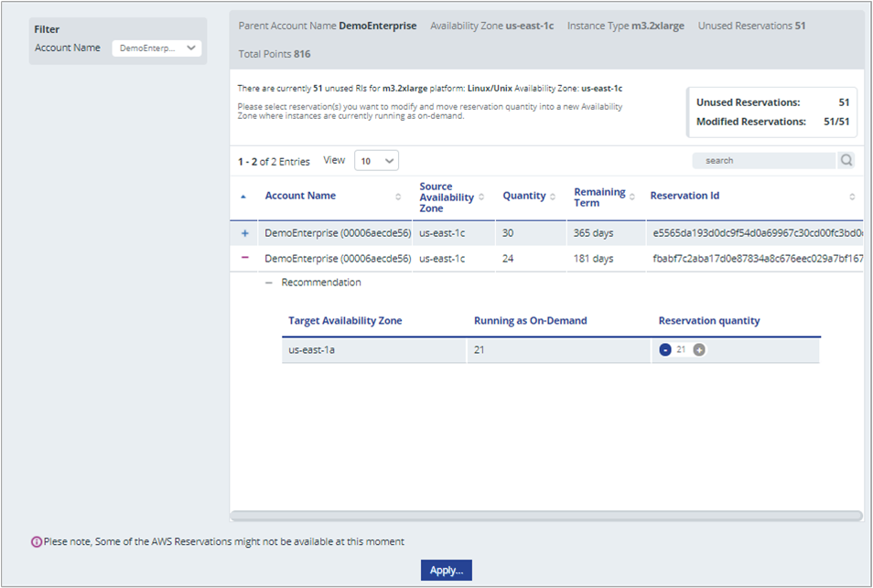Click reservation id starting fbabf7c2aba

click(x=758, y=259)
